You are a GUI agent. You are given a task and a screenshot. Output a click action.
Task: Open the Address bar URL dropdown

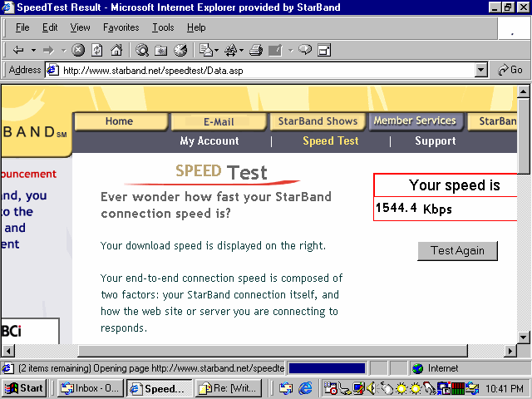[x=480, y=70]
